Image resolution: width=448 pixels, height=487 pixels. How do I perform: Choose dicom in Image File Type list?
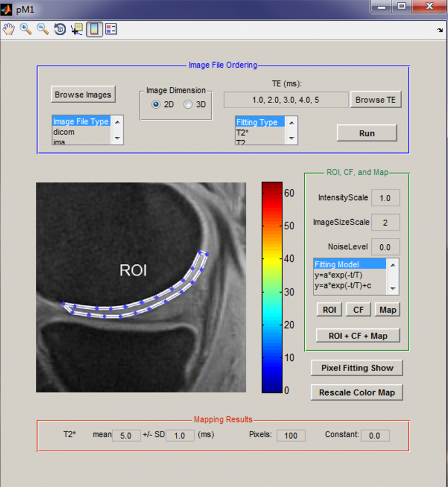click(63, 132)
